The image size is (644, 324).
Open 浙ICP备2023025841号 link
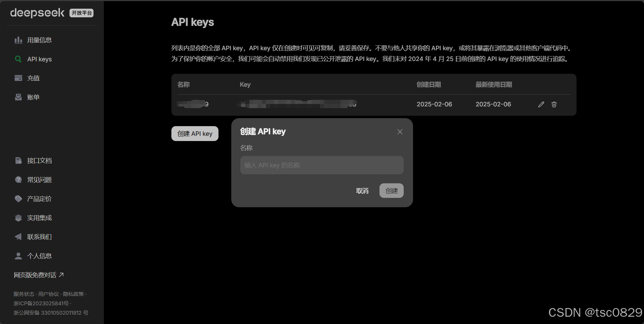(x=41, y=304)
